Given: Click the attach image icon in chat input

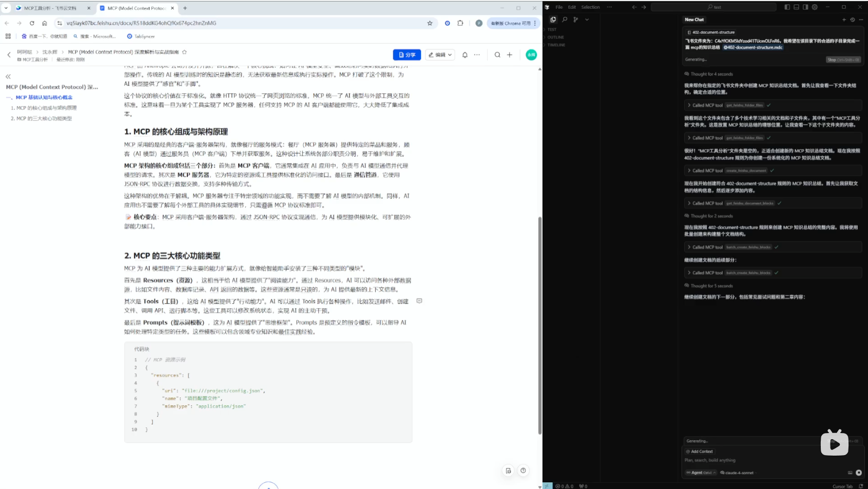Looking at the screenshot, I should tap(850, 473).
